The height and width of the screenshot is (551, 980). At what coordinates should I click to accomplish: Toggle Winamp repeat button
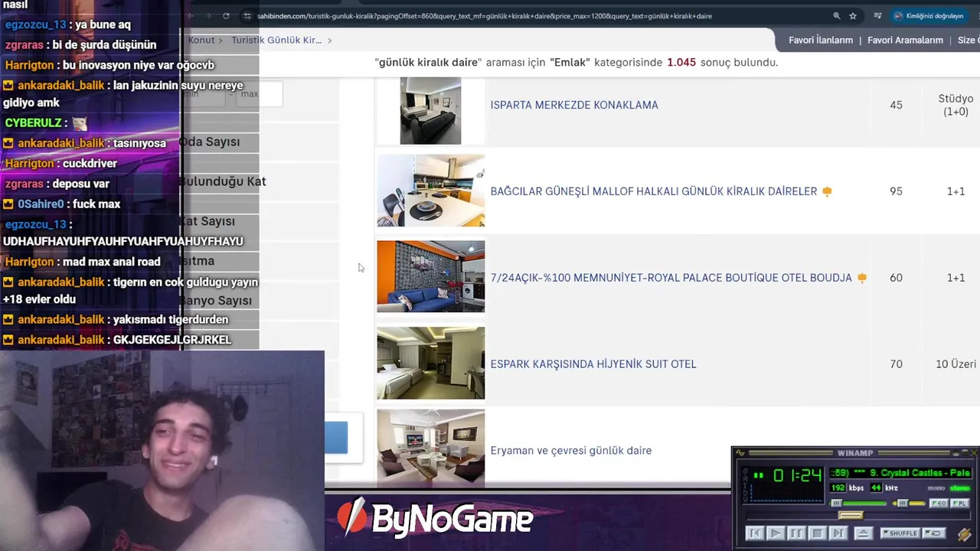[934, 533]
